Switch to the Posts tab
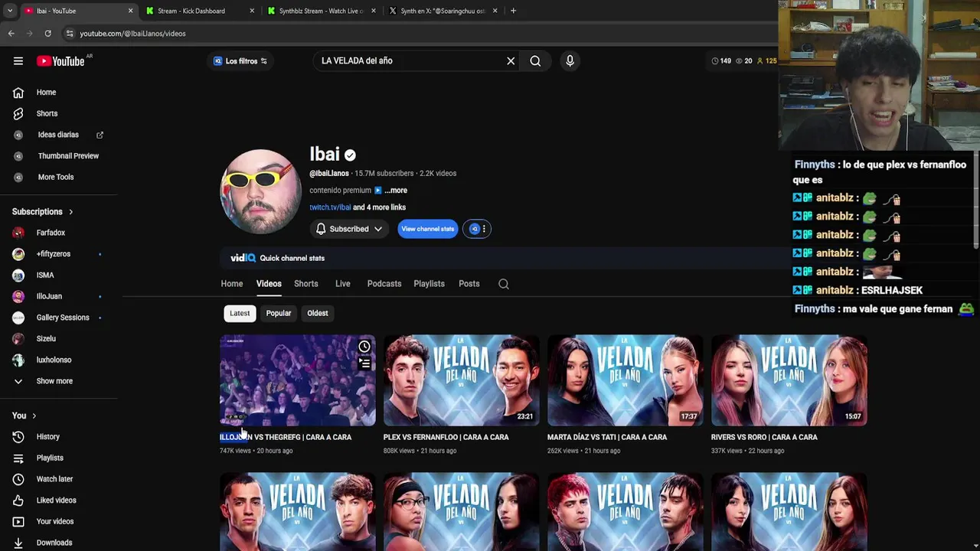The width and height of the screenshot is (980, 551). coord(469,284)
